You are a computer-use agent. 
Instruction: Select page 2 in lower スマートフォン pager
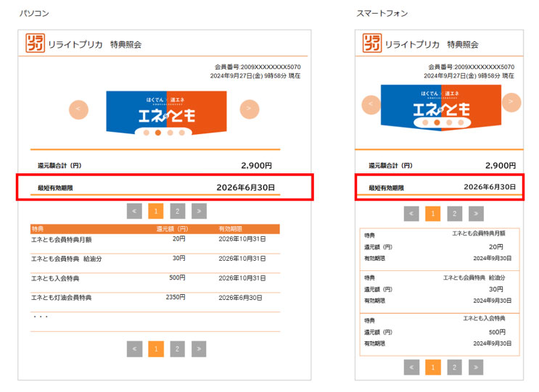[x=454, y=367]
